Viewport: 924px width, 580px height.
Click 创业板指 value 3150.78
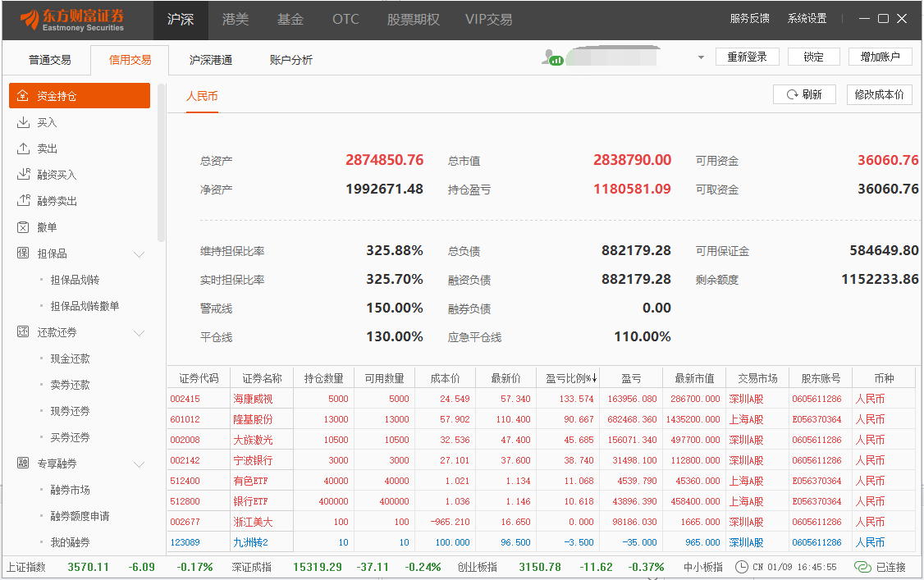coord(540,567)
